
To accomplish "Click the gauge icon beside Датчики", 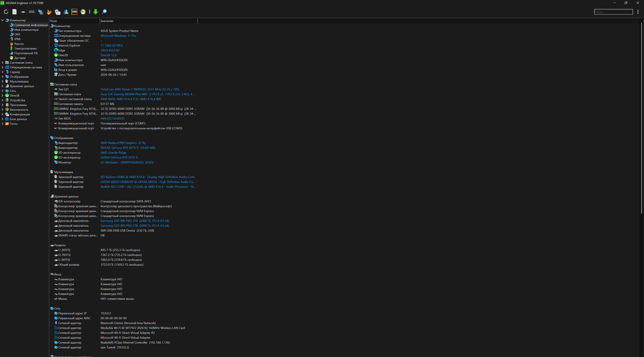I will pos(12,58).
